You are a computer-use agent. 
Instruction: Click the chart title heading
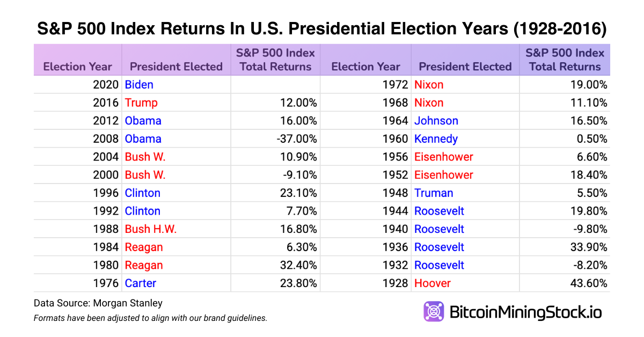point(322,29)
